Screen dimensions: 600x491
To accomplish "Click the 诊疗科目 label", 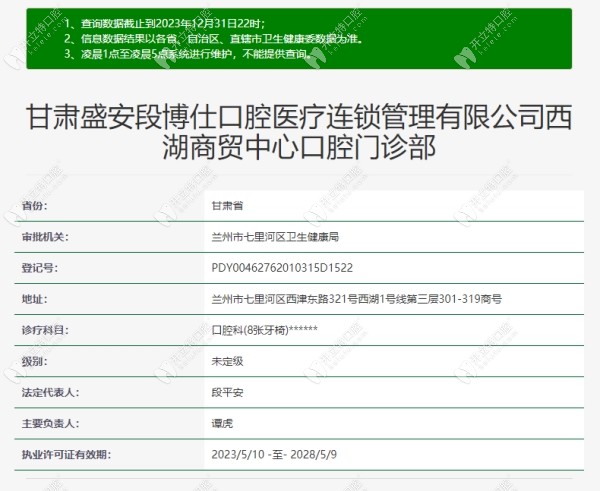I will point(45,330).
